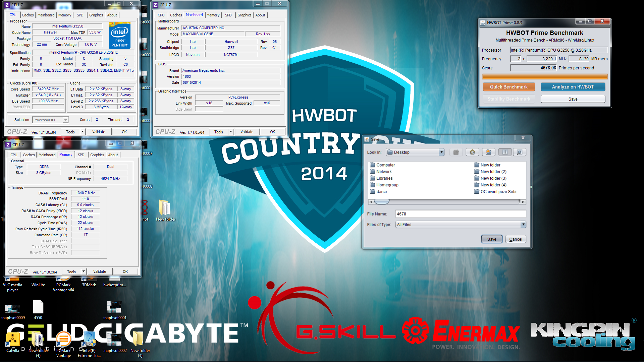Click the orange HWBOT Prime progress bar
Screen dimensions: 644x362
545,77
